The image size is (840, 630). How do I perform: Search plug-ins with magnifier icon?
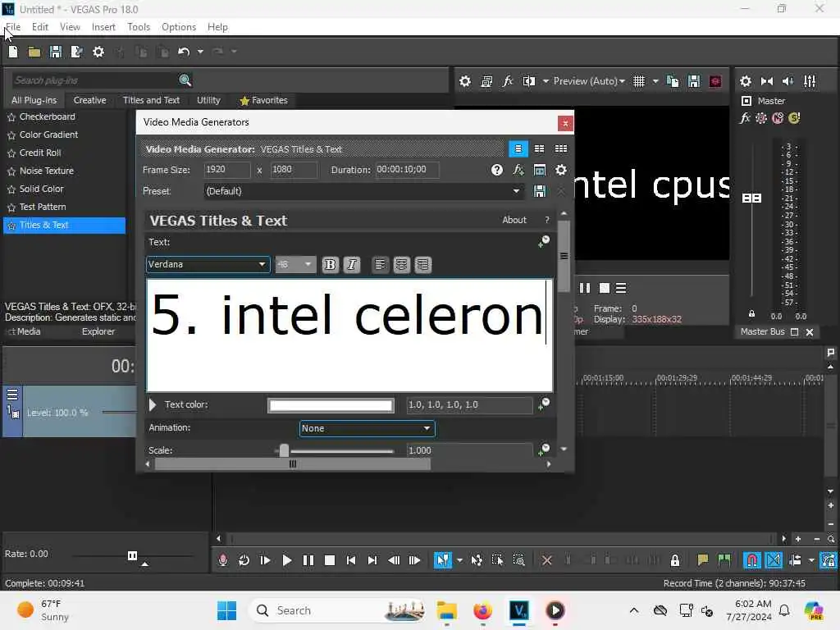(185, 80)
